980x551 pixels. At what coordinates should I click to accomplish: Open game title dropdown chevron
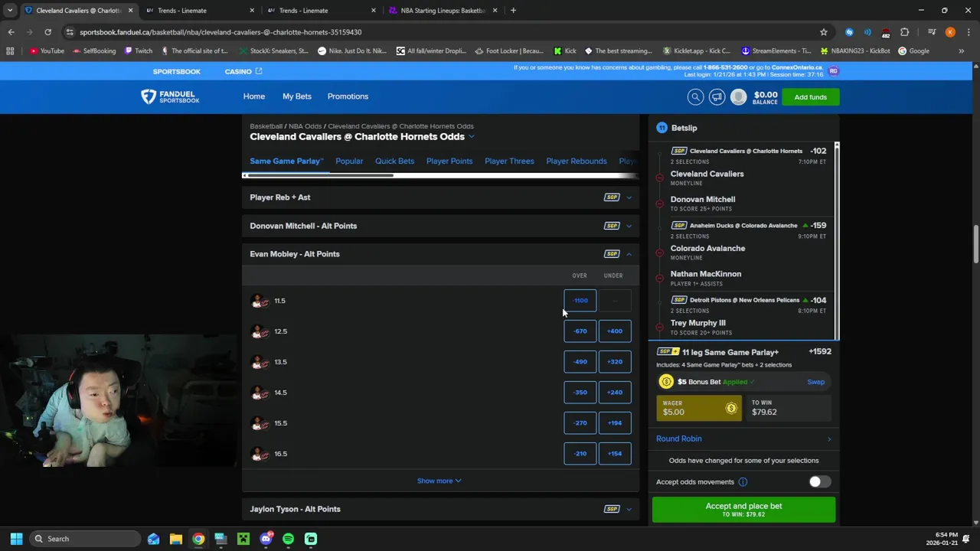coord(472,137)
